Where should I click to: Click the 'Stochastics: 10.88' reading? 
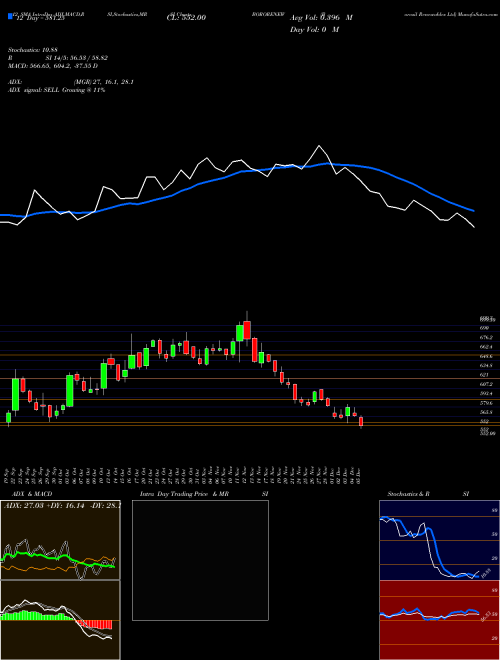pos(32,50)
